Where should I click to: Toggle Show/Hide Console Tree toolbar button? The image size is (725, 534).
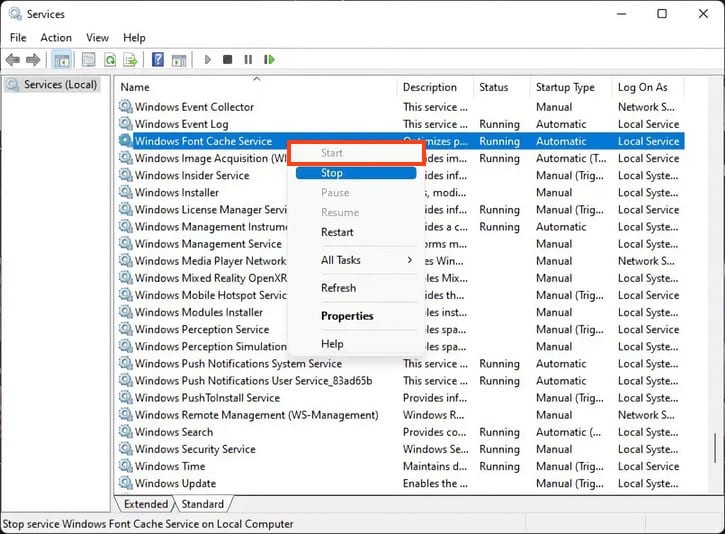61,60
